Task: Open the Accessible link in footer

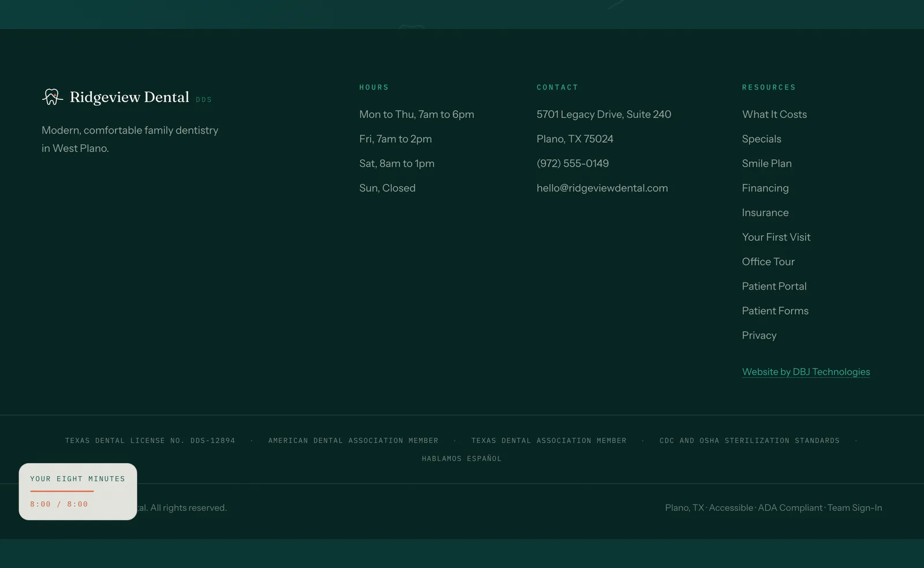Action: click(x=731, y=507)
